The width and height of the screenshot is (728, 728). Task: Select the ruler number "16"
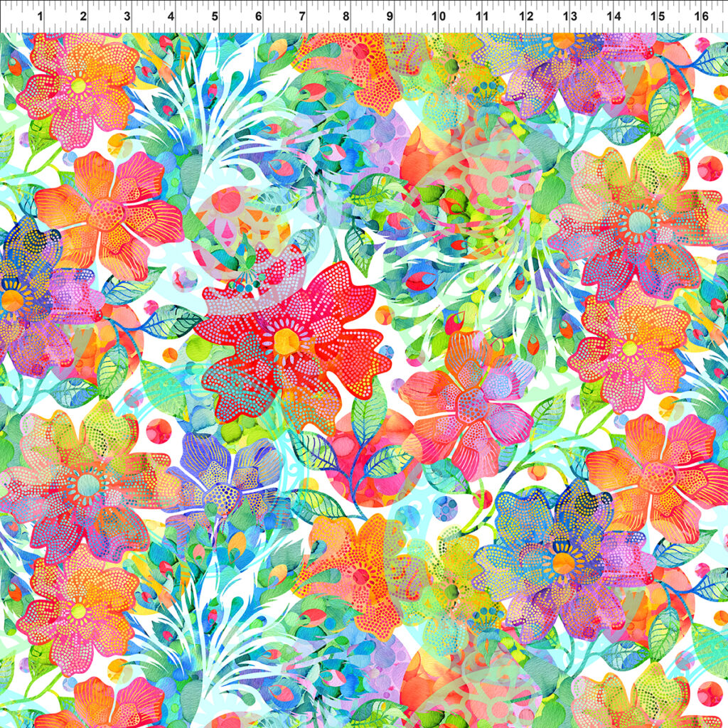coord(702,16)
